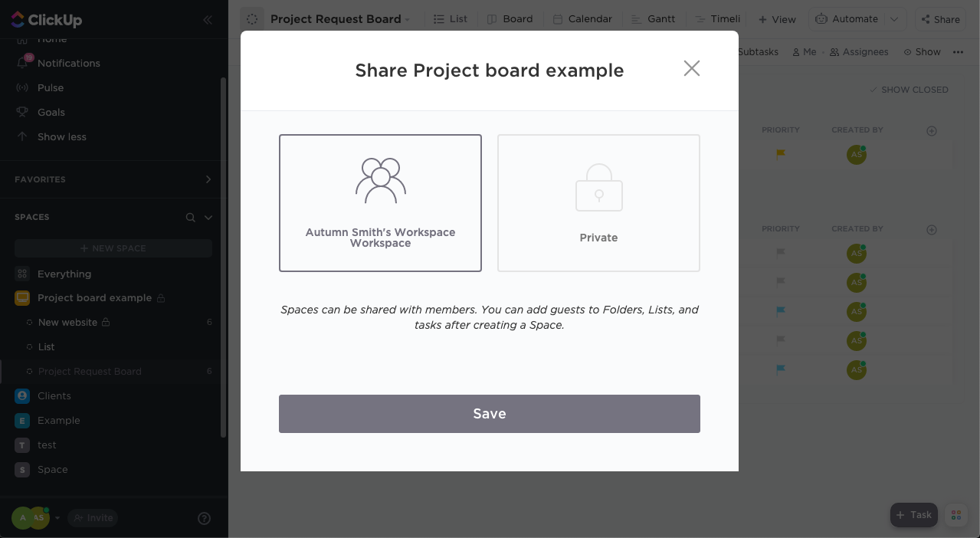
Task: Switch to the Calendar view tab
Action: coord(582,19)
